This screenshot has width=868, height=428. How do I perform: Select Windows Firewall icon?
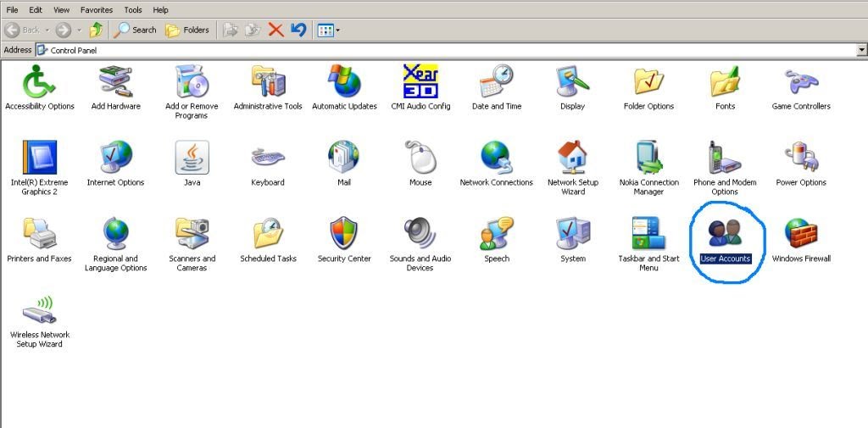[x=801, y=233]
